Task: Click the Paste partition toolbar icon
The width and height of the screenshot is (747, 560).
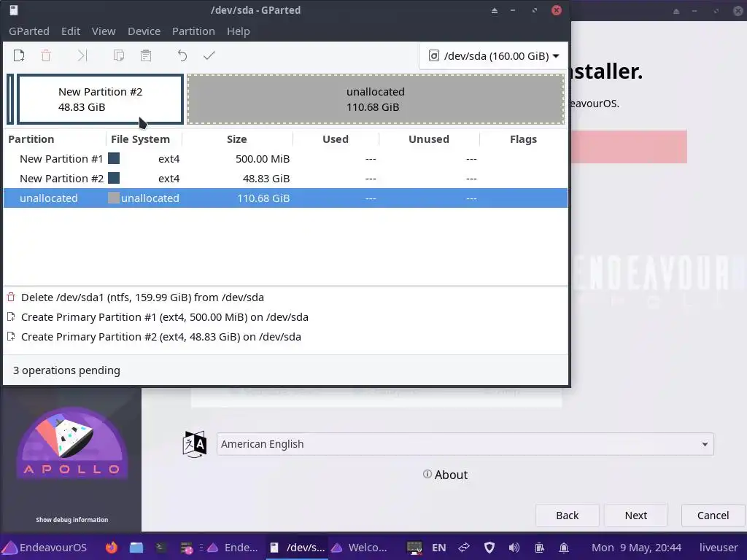Action: [146, 55]
